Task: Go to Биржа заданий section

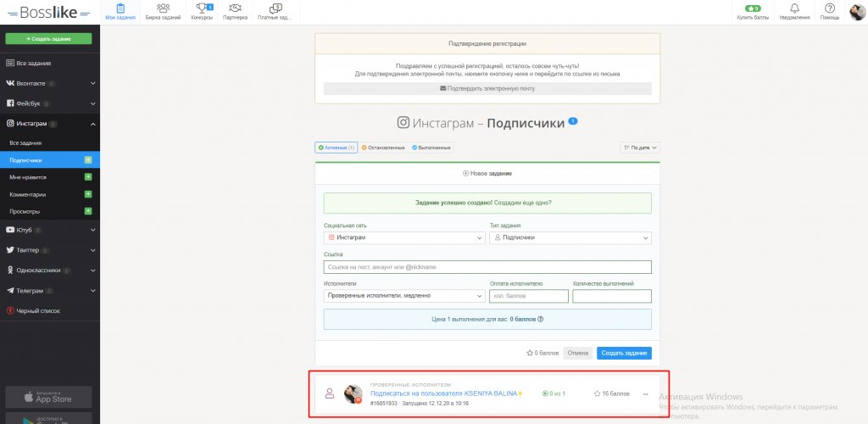Action: (x=163, y=12)
